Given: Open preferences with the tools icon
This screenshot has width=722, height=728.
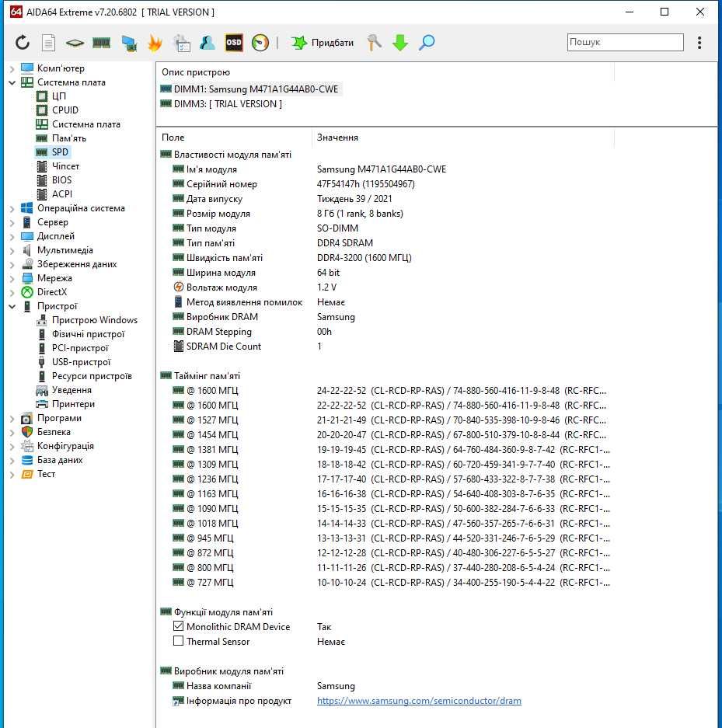Looking at the screenshot, I should click(x=374, y=43).
